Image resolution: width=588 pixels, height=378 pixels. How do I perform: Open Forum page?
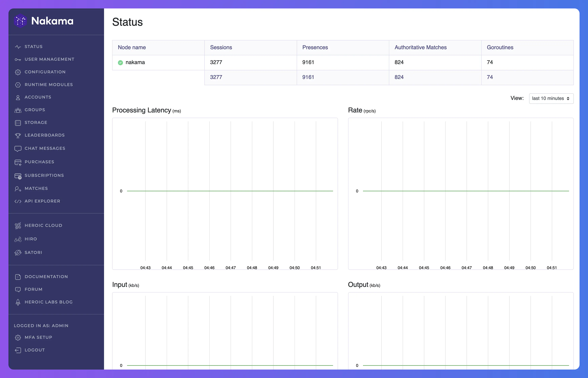click(x=33, y=289)
